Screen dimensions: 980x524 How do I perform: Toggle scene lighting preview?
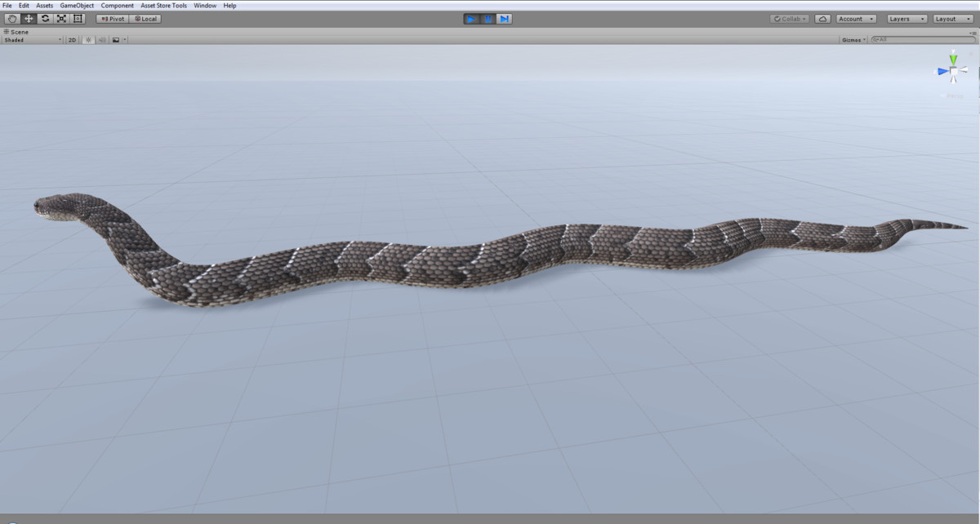tap(87, 39)
